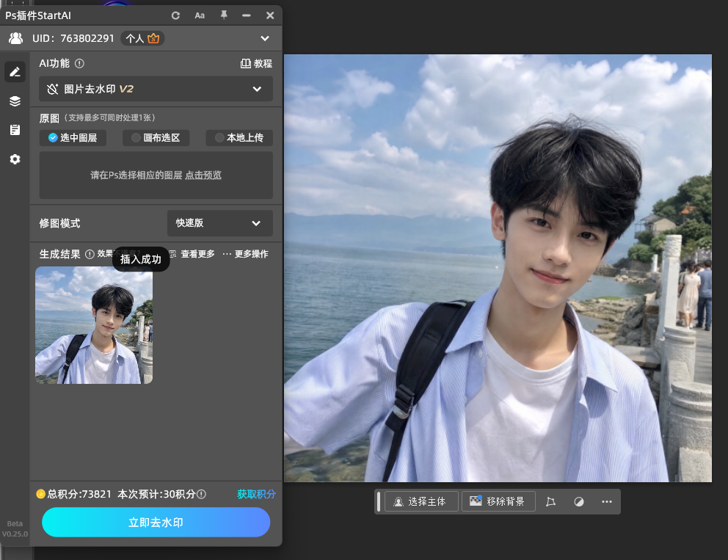Click the transform icon in contextual taskbar

[550, 501]
